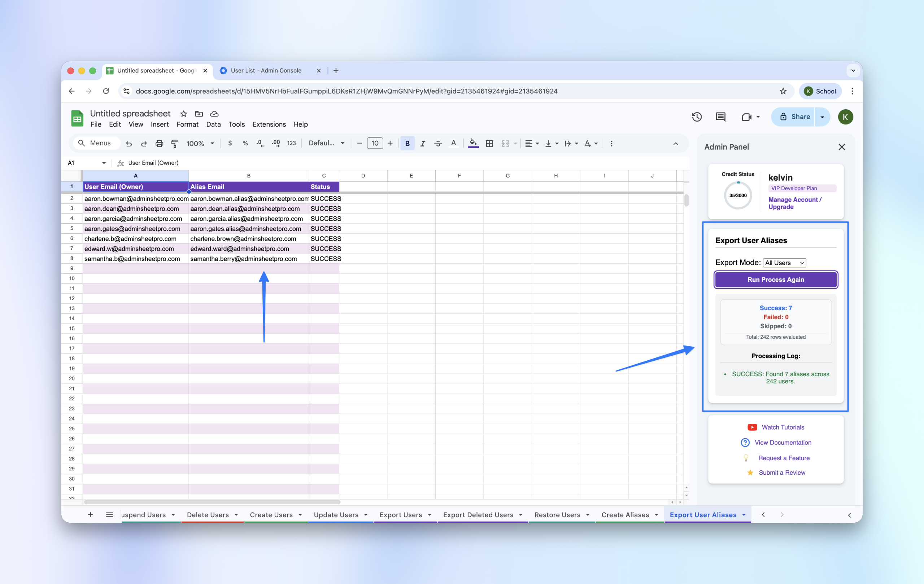Click the Run Process Again button
Screen dimensions: 924x584
tap(776, 280)
